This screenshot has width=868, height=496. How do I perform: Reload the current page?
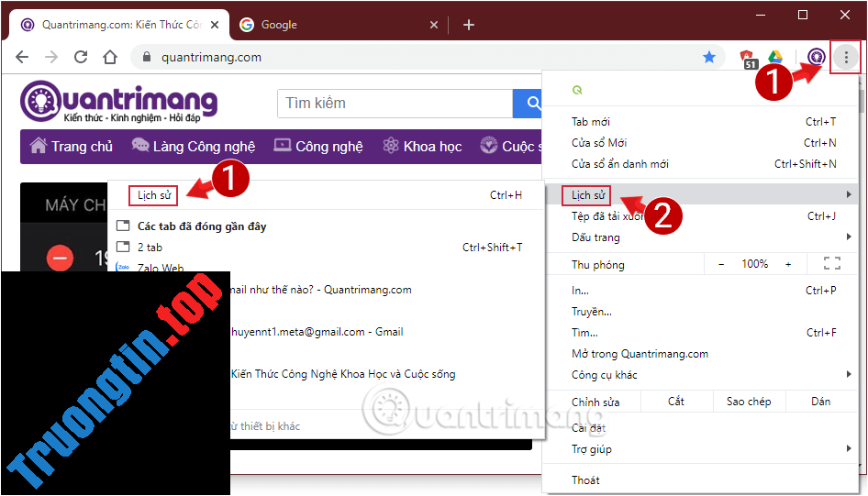[81, 57]
